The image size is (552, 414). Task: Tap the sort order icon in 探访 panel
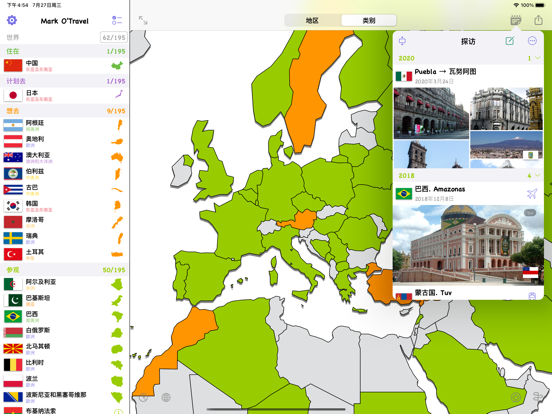tap(402, 41)
